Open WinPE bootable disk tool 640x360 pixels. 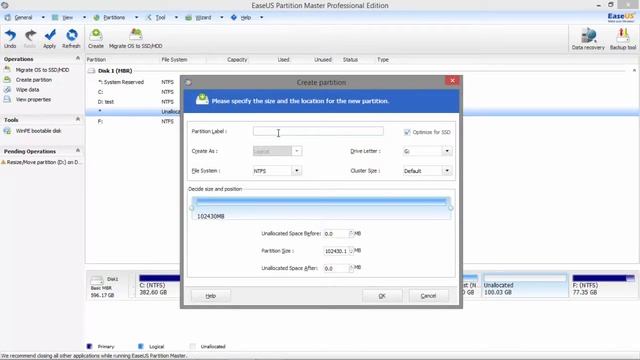(x=38, y=131)
